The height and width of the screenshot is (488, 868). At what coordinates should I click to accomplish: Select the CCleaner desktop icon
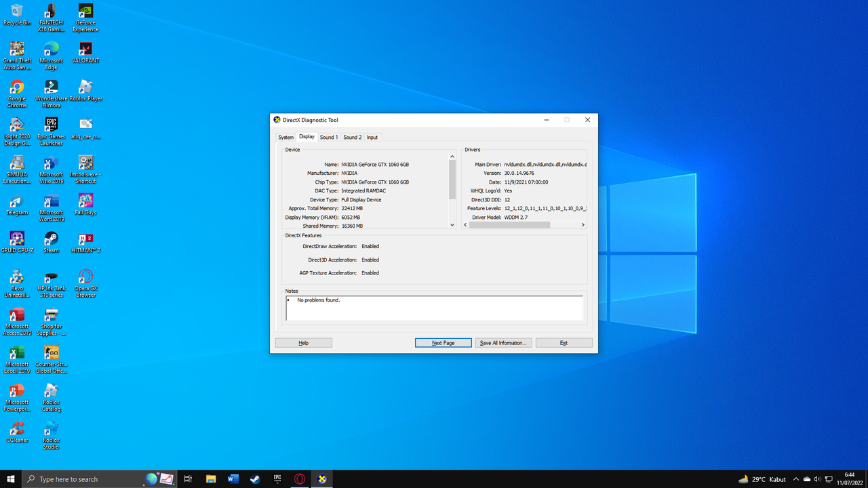(17, 432)
